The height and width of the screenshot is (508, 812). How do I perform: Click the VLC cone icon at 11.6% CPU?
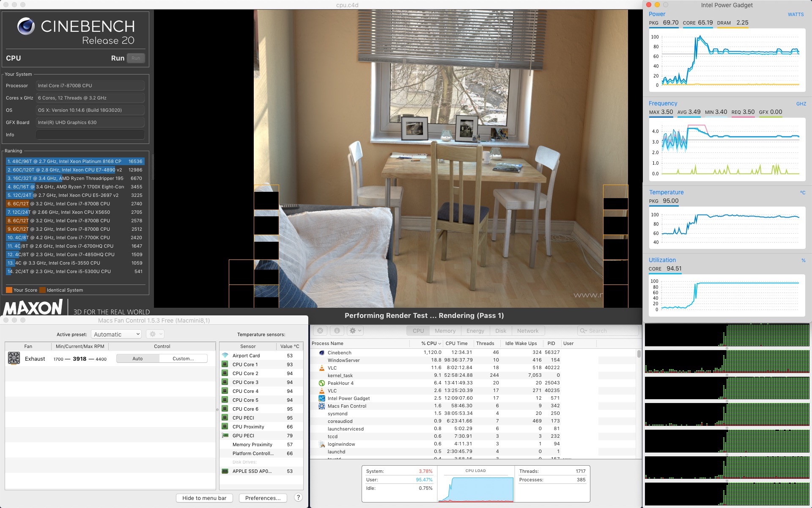(x=321, y=368)
